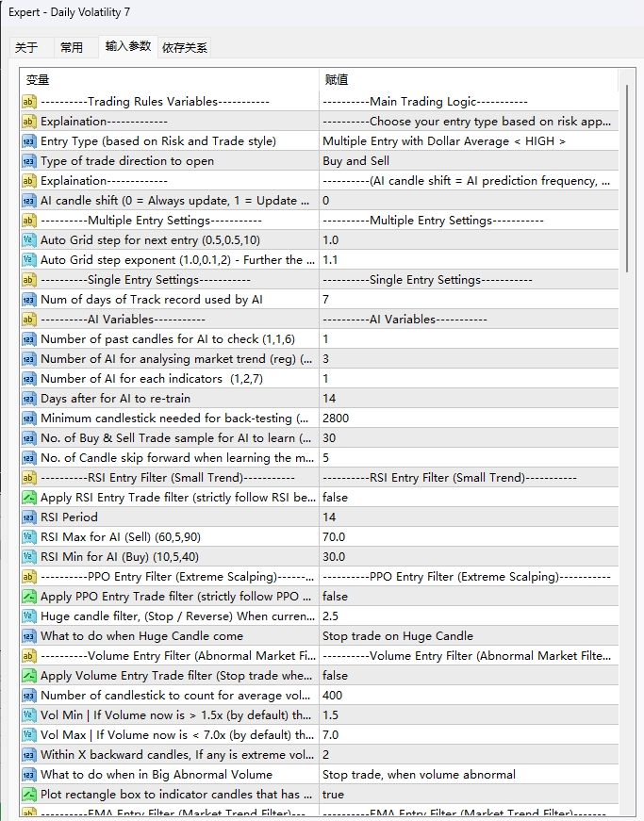Image resolution: width=644 pixels, height=821 pixels.
Task: Switch to the 常用 tab
Action: [x=72, y=47]
